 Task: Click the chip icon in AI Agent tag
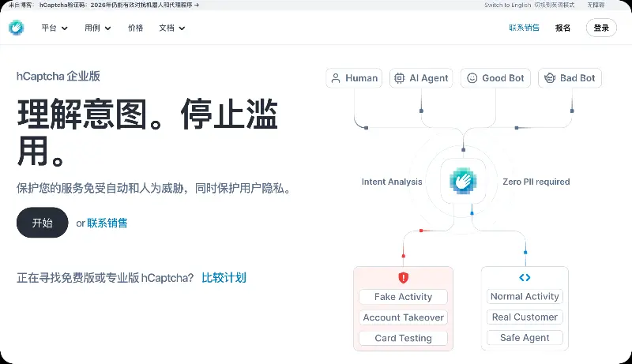coord(399,78)
